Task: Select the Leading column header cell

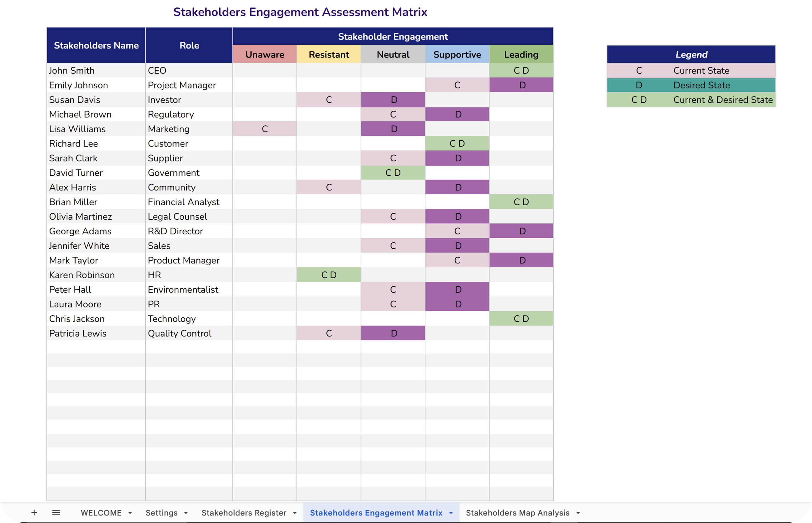Action: (521, 54)
